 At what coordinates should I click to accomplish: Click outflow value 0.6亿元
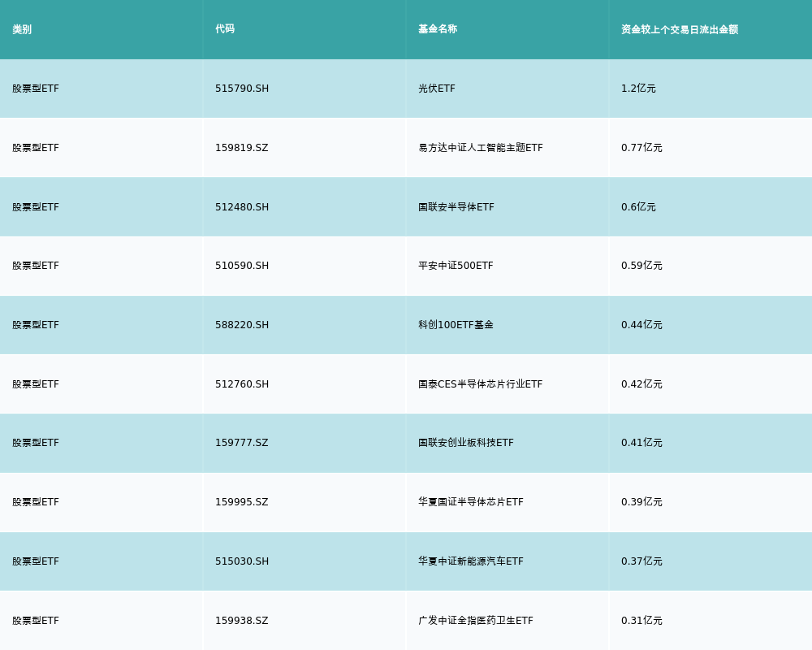[638, 207]
